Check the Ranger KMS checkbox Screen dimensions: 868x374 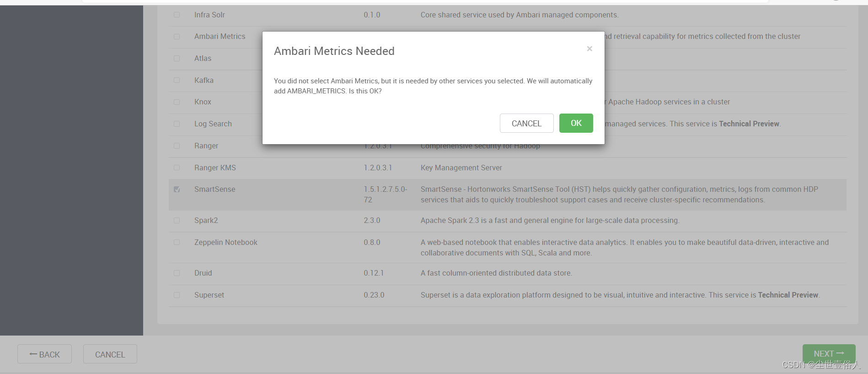coord(177,168)
